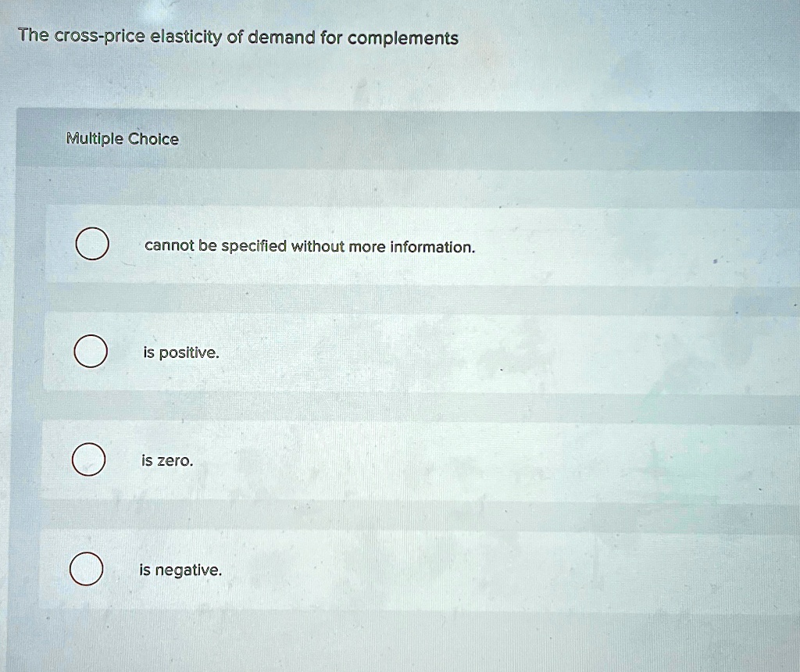Mark the third answer choice as selected
800x672 pixels.
click(88, 460)
